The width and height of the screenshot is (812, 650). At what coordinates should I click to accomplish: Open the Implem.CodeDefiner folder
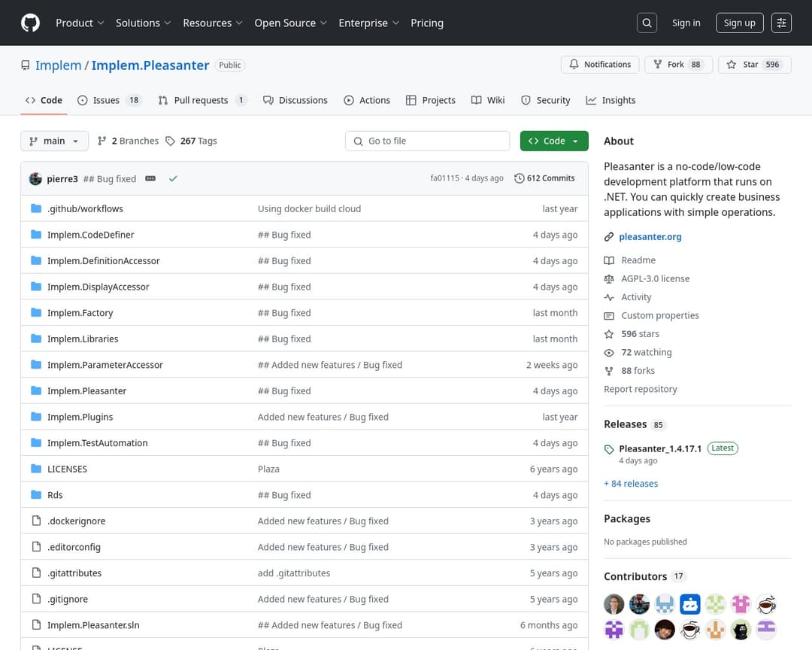click(91, 234)
